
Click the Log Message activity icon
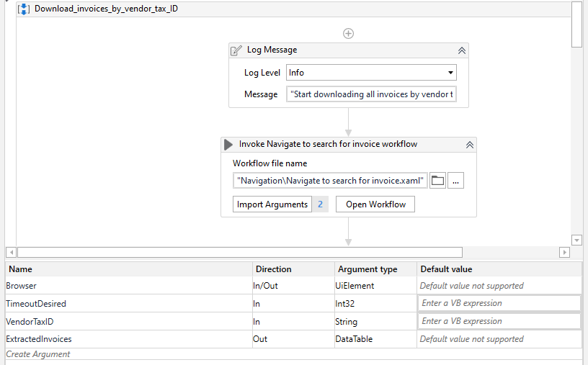coord(236,50)
